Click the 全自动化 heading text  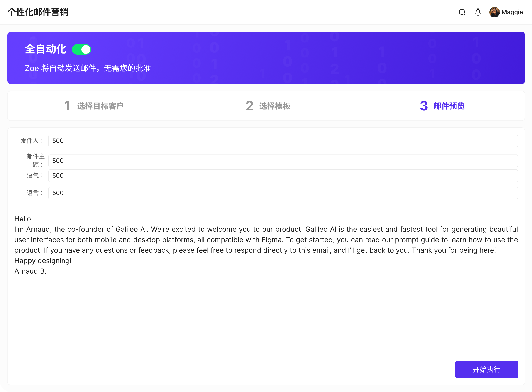(x=46, y=49)
